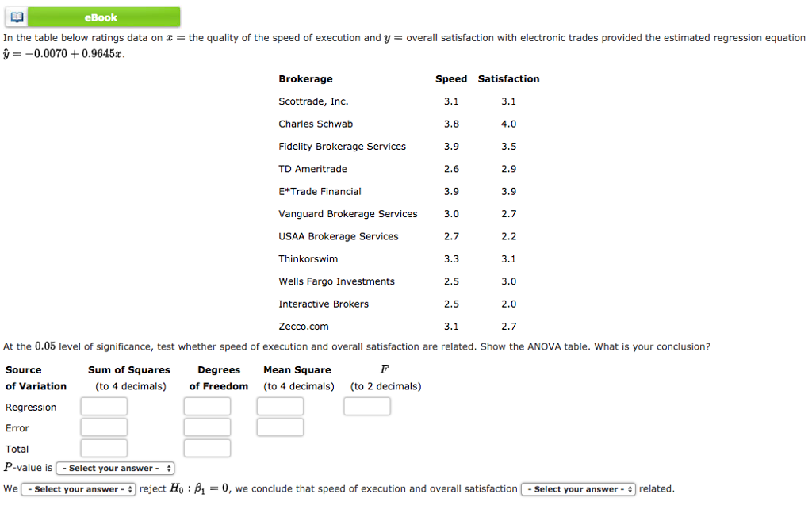Click the Total Sum of Squares input field
This screenshot has width=812, height=513.
[x=103, y=447]
